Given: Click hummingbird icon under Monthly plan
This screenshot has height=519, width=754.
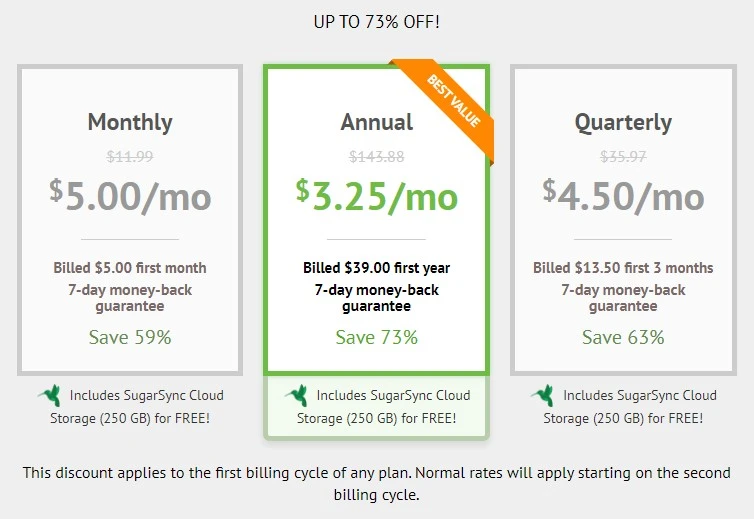Looking at the screenshot, I should click(x=47, y=395).
